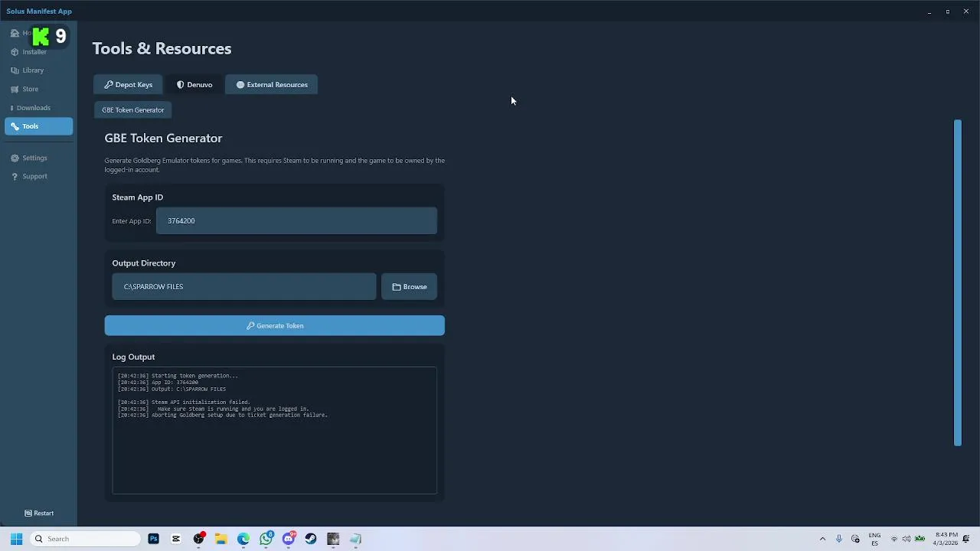Open OBS Studio from the taskbar
Image resolution: width=980 pixels, height=551 pixels.
coord(199,539)
